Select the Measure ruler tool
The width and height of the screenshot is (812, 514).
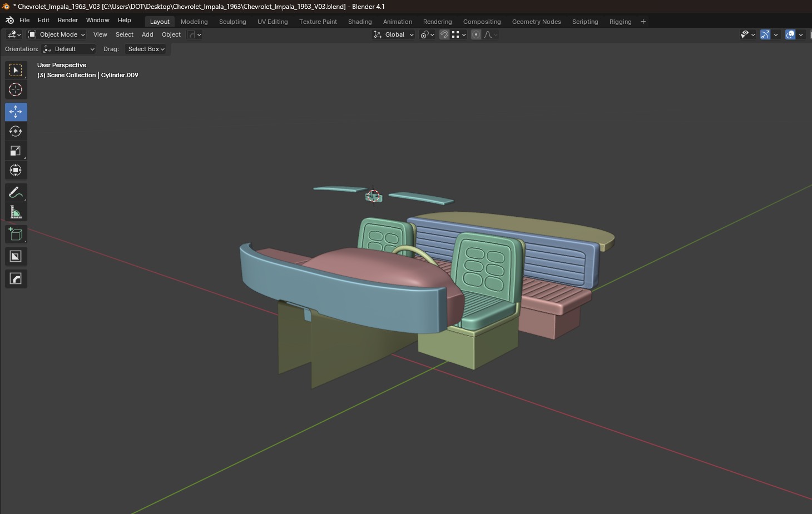click(16, 212)
